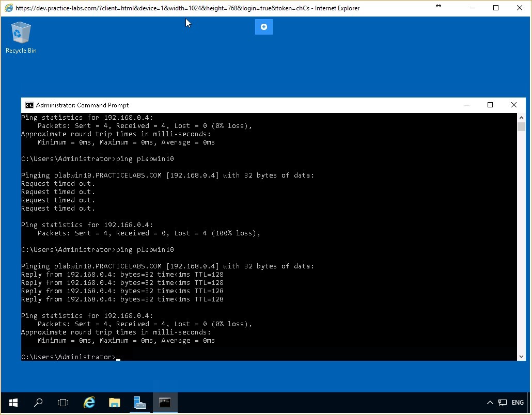Click the Administrator: Command Prompt title bar
Image resolution: width=532 pixels, height=415 pixels.
click(258, 105)
